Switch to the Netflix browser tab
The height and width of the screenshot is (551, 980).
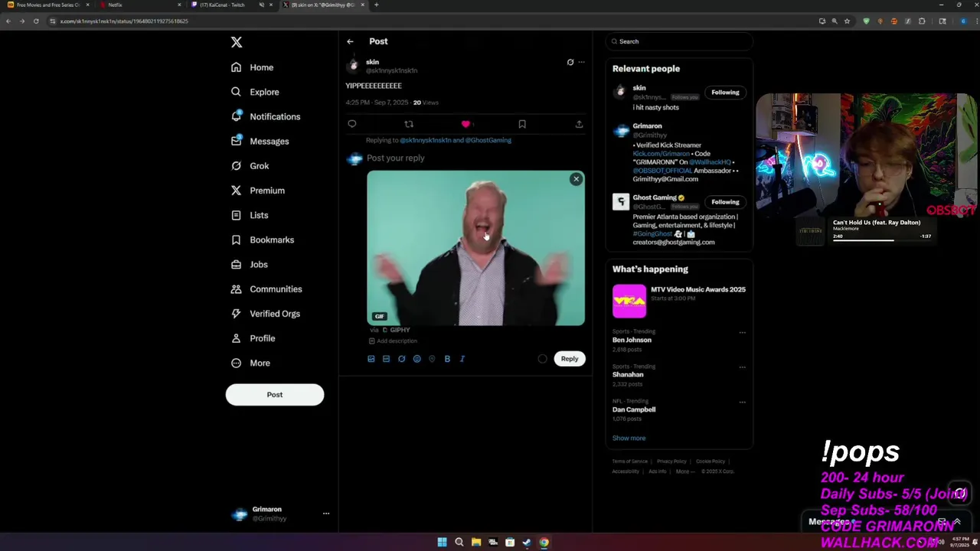coord(139,5)
